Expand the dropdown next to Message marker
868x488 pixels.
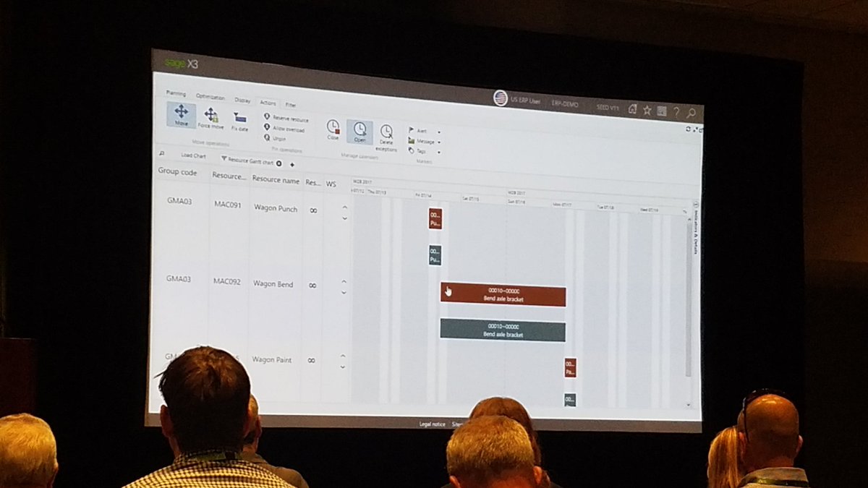click(438, 142)
